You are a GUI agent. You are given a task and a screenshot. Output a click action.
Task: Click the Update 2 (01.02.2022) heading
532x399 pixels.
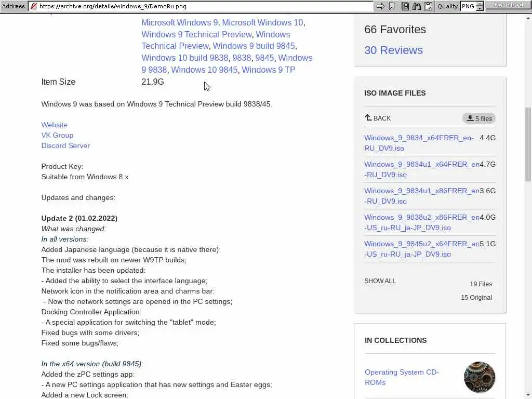pyautogui.click(x=79, y=218)
